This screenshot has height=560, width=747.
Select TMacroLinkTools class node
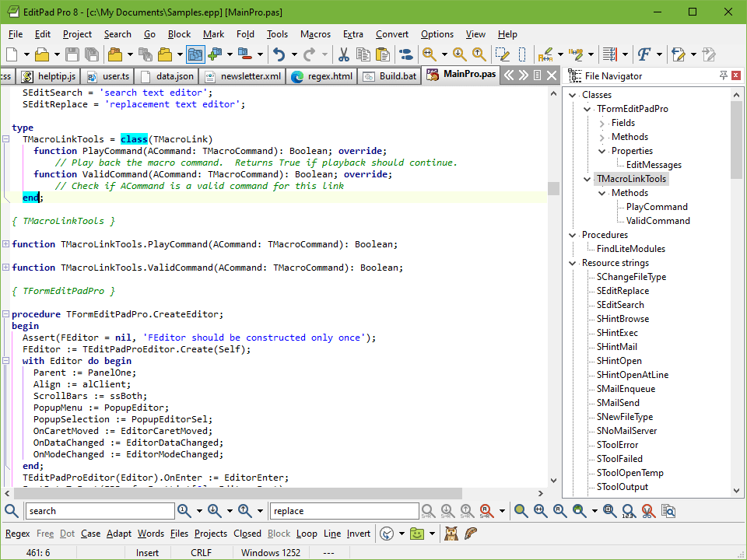(631, 179)
